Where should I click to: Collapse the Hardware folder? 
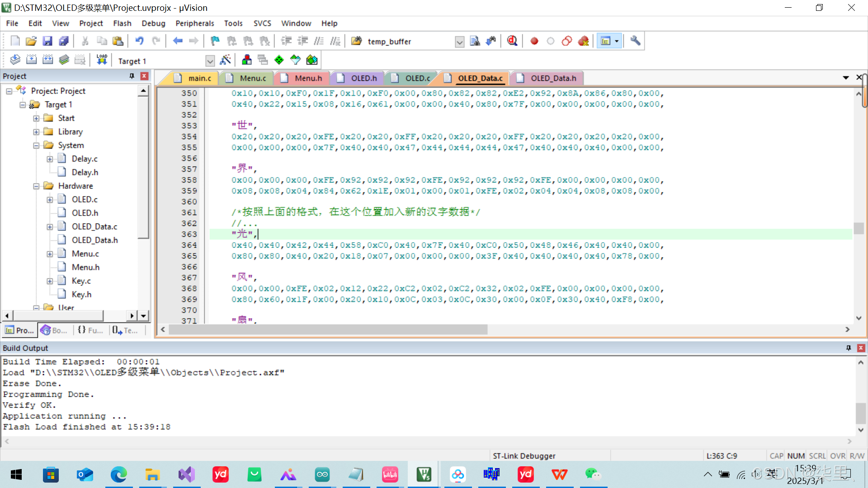click(x=36, y=186)
